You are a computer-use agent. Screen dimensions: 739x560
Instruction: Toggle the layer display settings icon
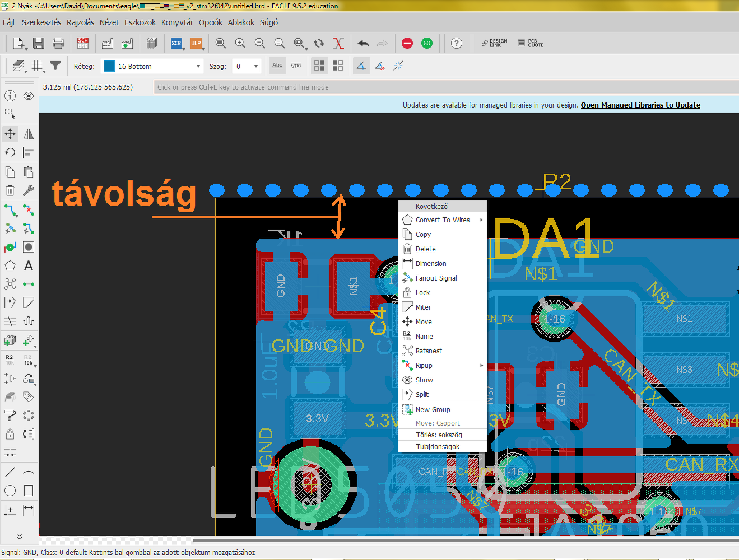pyautogui.click(x=18, y=66)
